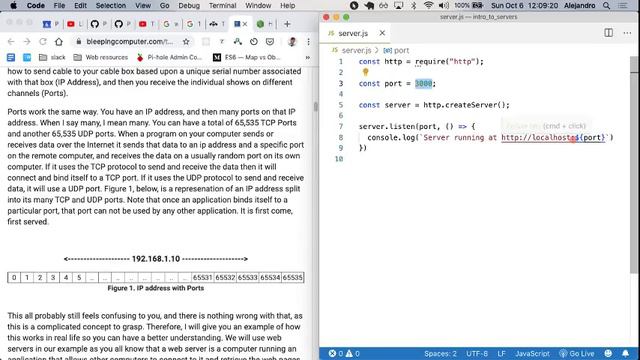
Task: Open a new browser tab
Action: tap(287, 24)
